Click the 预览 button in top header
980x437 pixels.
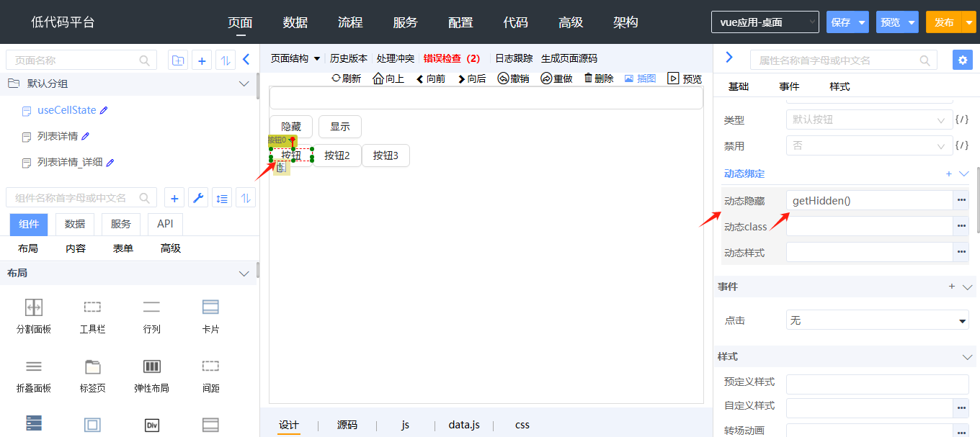[x=891, y=22]
